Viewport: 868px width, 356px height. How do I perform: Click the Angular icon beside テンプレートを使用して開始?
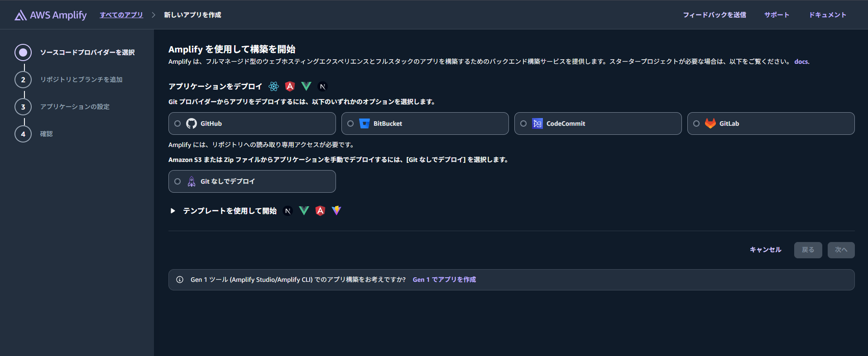320,211
